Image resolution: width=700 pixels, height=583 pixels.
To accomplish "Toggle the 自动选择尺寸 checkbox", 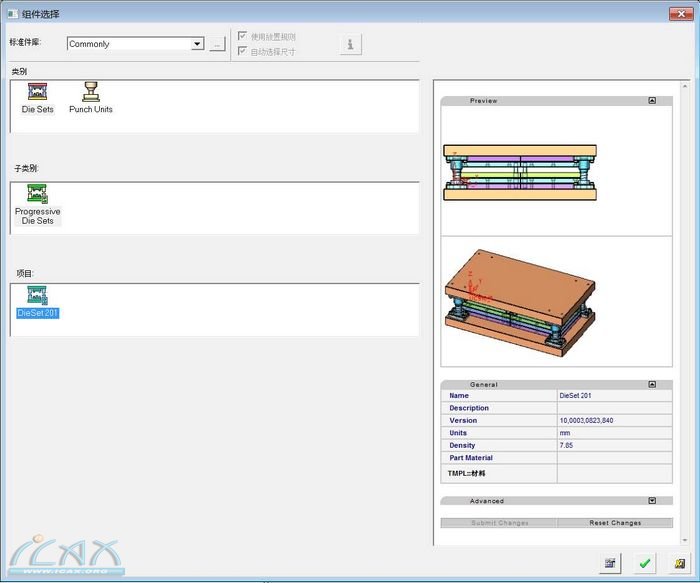I will click(242, 51).
